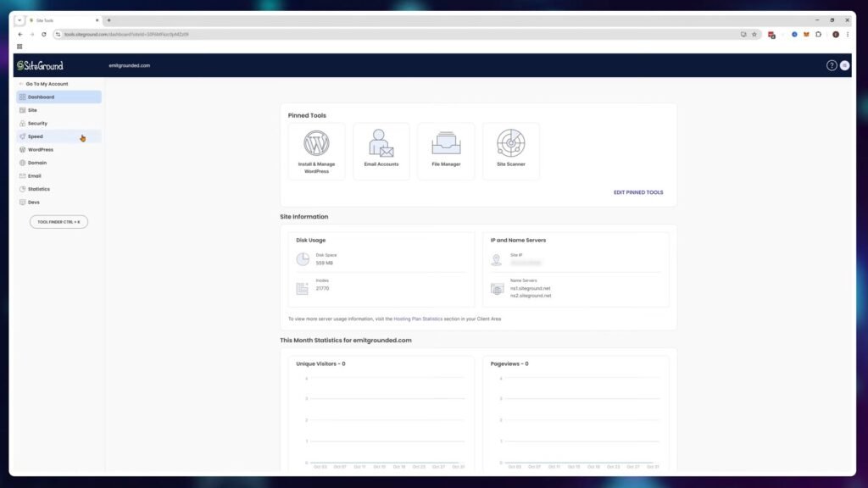This screenshot has height=488, width=868.
Task: Select the Security sidebar section
Action: tap(37, 123)
